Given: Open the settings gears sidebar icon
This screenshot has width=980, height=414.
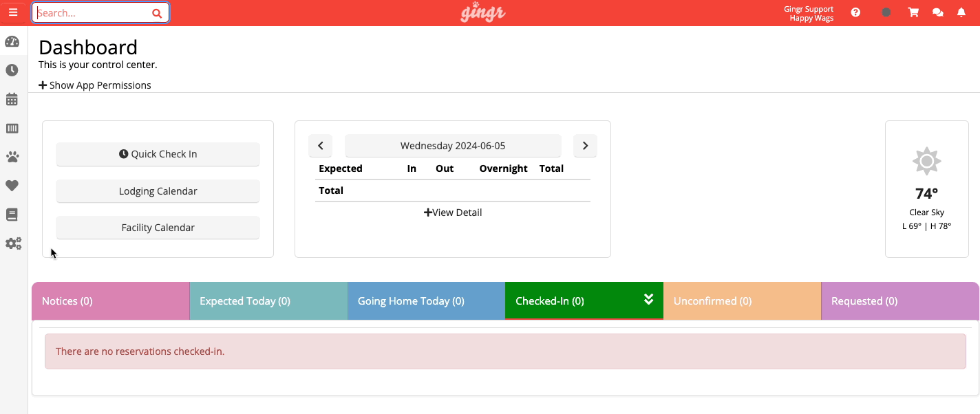Looking at the screenshot, I should pos(13,243).
